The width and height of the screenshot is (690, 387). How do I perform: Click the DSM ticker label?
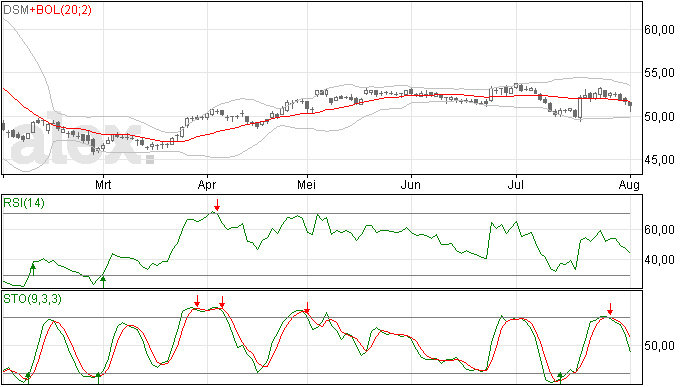point(16,10)
